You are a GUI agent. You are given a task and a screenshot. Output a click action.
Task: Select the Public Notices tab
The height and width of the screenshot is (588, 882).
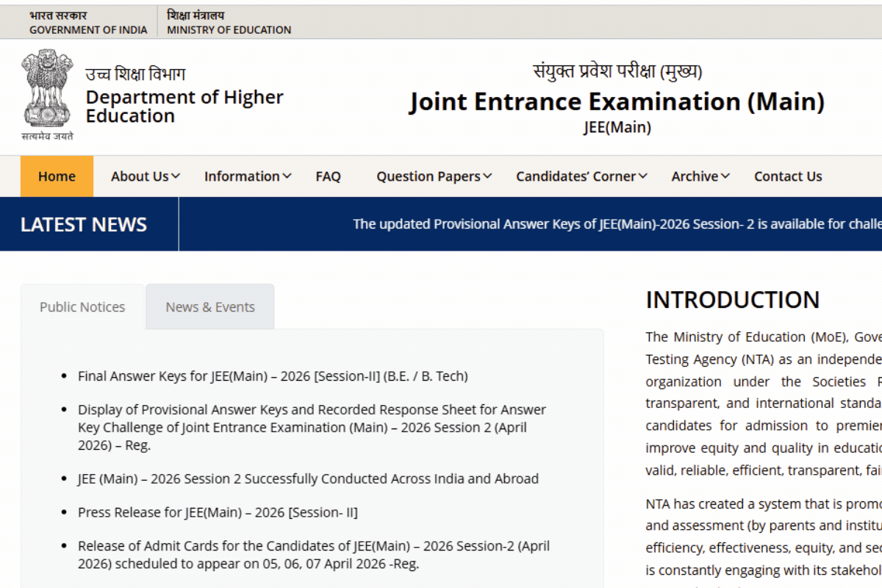pyautogui.click(x=82, y=307)
